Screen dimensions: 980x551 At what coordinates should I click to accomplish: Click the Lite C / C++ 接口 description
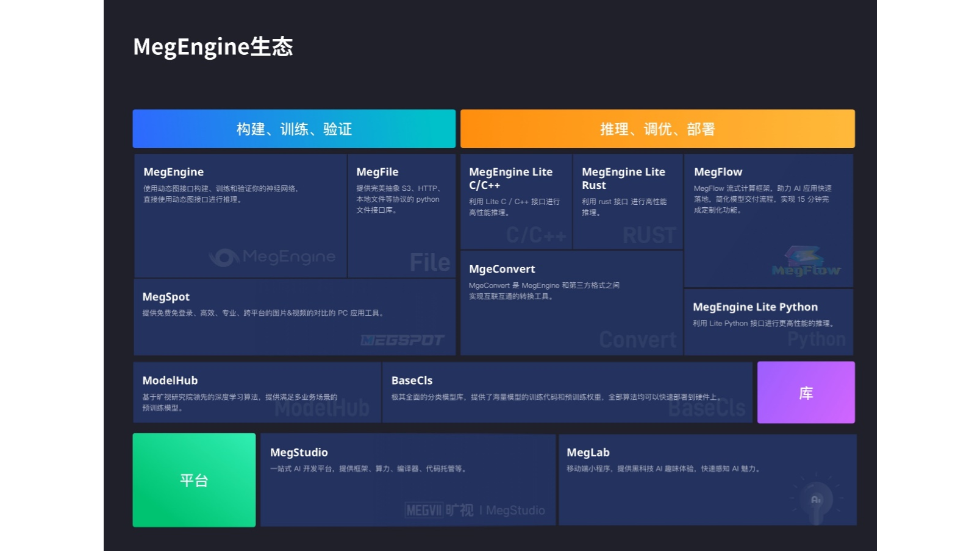coord(514,207)
